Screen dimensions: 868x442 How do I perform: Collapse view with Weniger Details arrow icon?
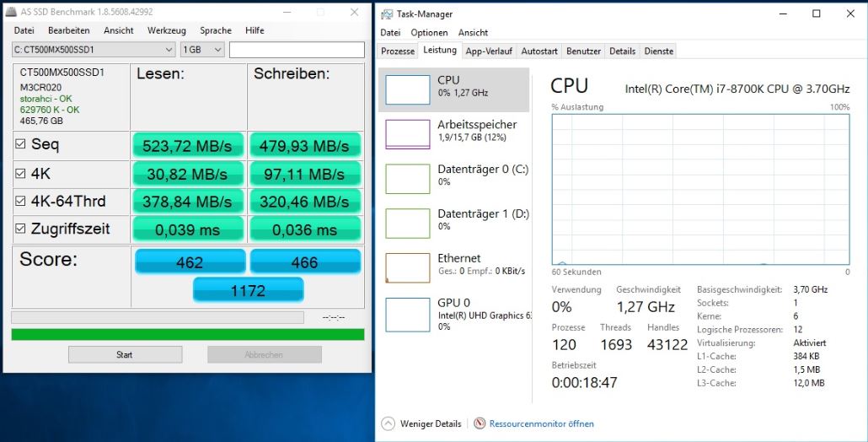(x=388, y=423)
